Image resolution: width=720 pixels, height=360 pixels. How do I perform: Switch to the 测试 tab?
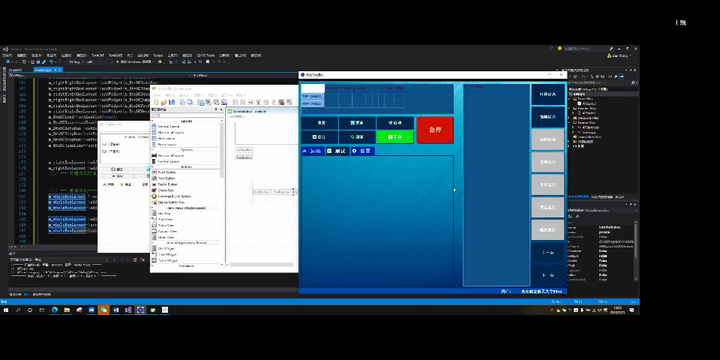(x=337, y=151)
